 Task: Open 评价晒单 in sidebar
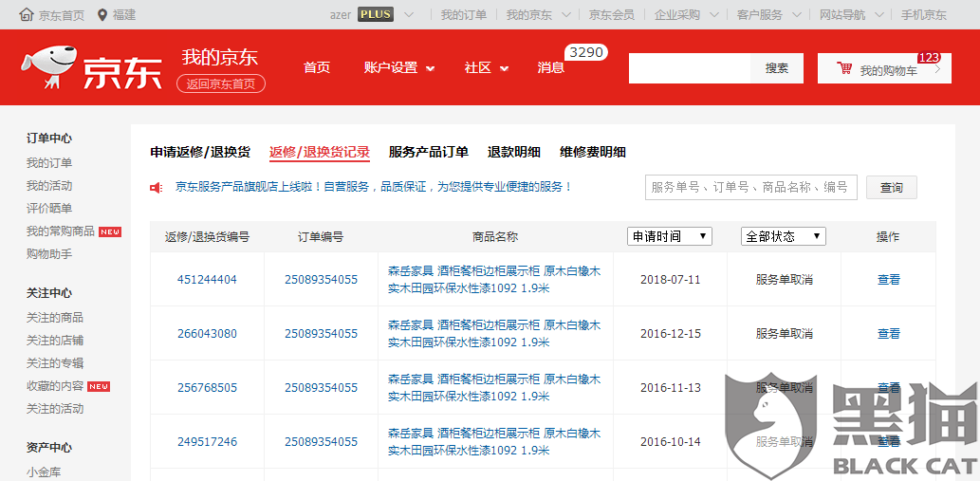(x=48, y=208)
